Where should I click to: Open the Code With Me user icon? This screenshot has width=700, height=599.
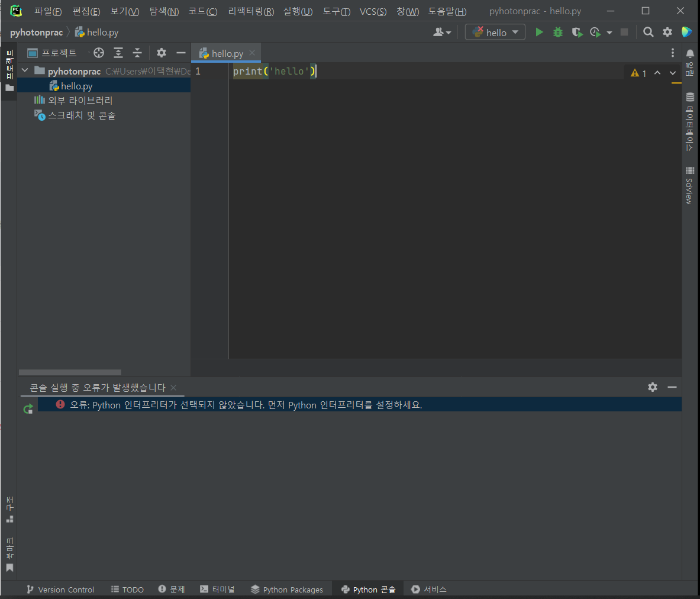point(442,32)
